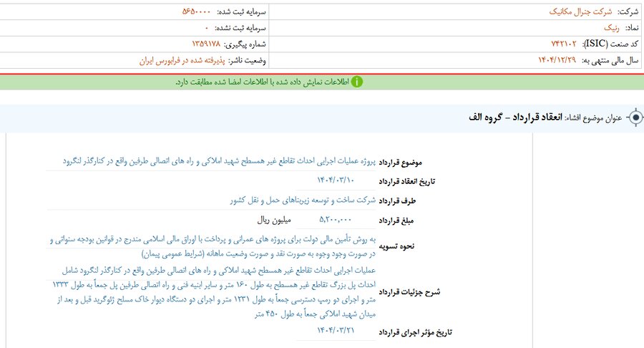Click the label نماد
This screenshot has width=644, height=348.
(x=632, y=28)
